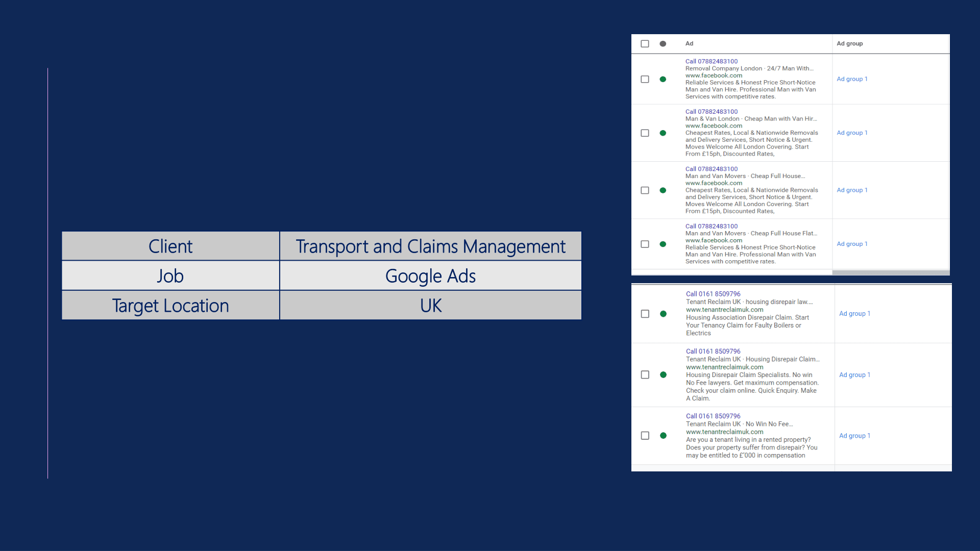
Task: Click the Ad column header
Action: pyautogui.click(x=689, y=43)
